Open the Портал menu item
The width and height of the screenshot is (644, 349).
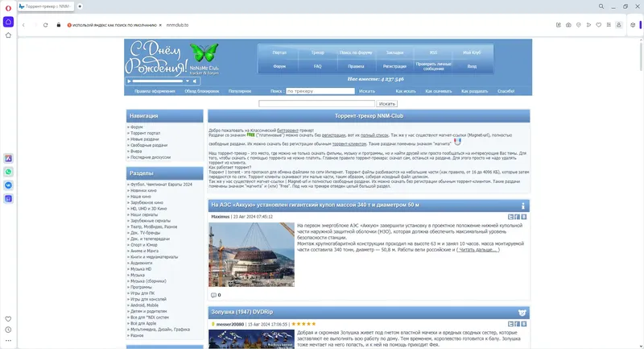(x=279, y=52)
